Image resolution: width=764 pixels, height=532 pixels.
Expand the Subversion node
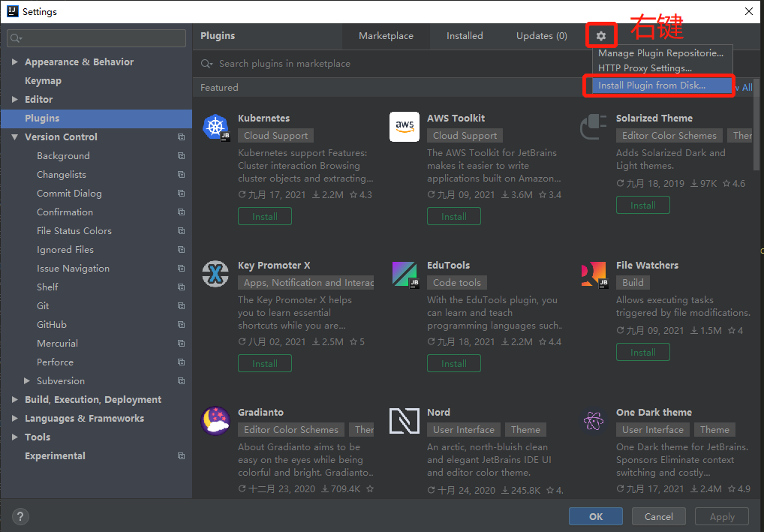27,381
